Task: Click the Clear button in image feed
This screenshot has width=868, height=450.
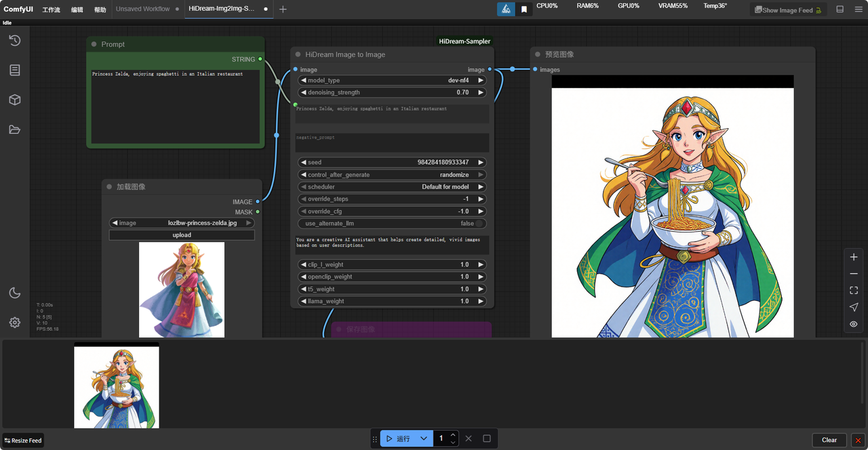Action: (829, 440)
